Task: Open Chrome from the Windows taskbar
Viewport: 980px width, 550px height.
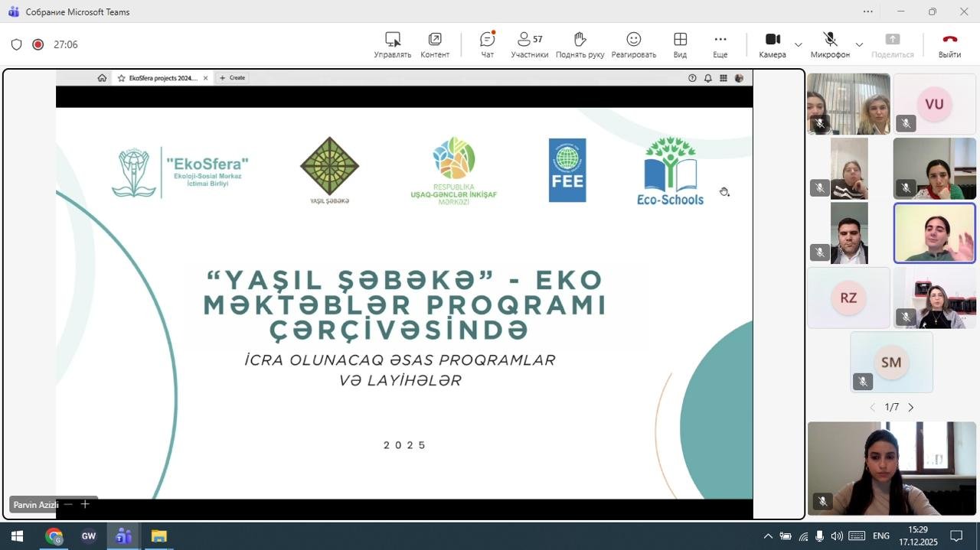Action: click(x=54, y=536)
